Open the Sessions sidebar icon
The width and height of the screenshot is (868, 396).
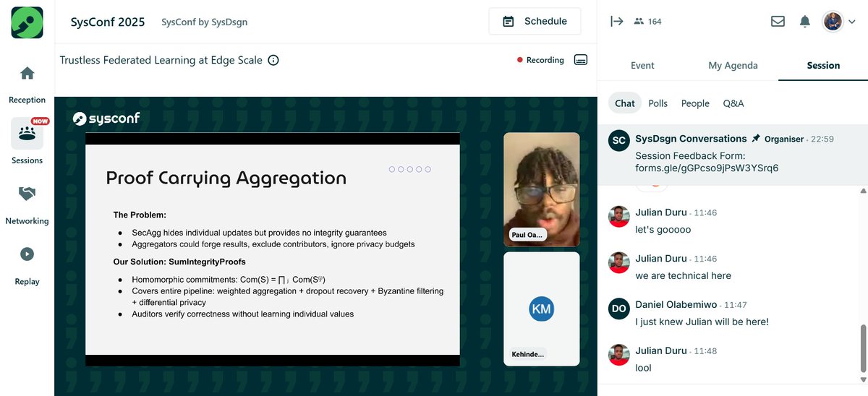coord(27,134)
